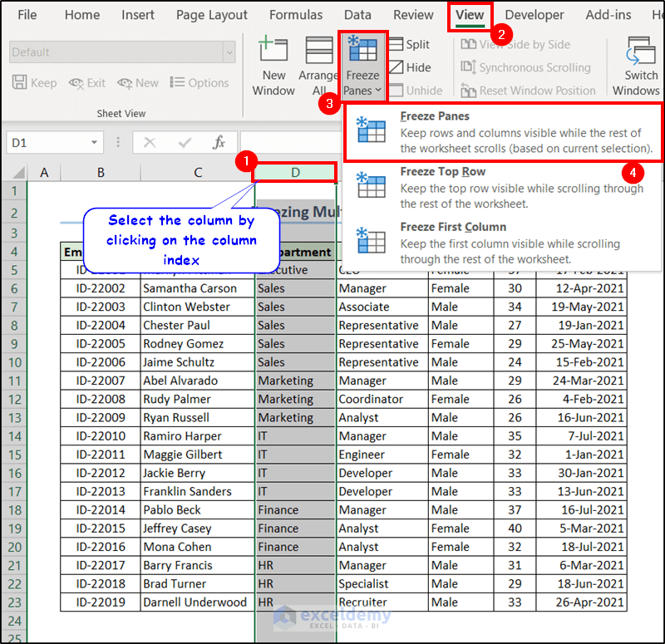Switch to the Developer tab
This screenshot has width=665, height=644.
point(534,14)
